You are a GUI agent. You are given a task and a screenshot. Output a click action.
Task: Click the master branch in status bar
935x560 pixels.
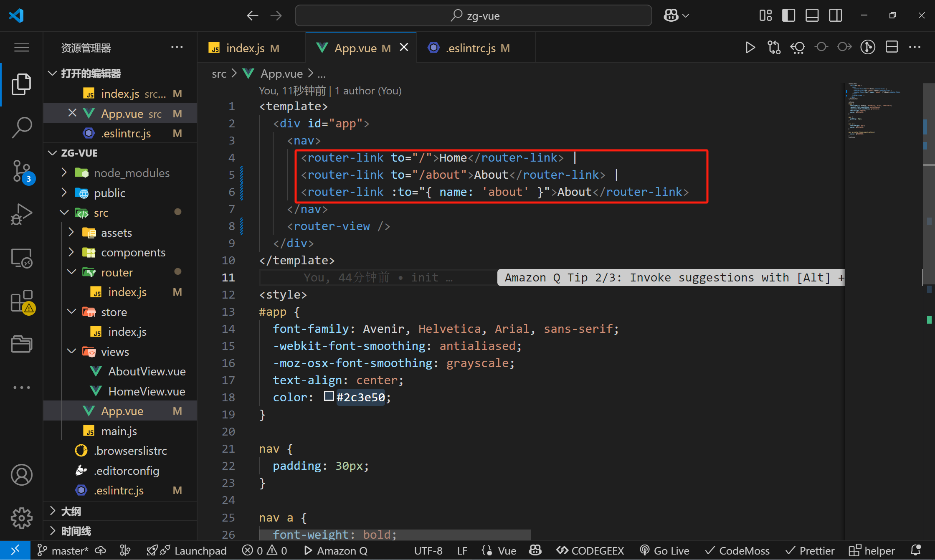(64, 550)
